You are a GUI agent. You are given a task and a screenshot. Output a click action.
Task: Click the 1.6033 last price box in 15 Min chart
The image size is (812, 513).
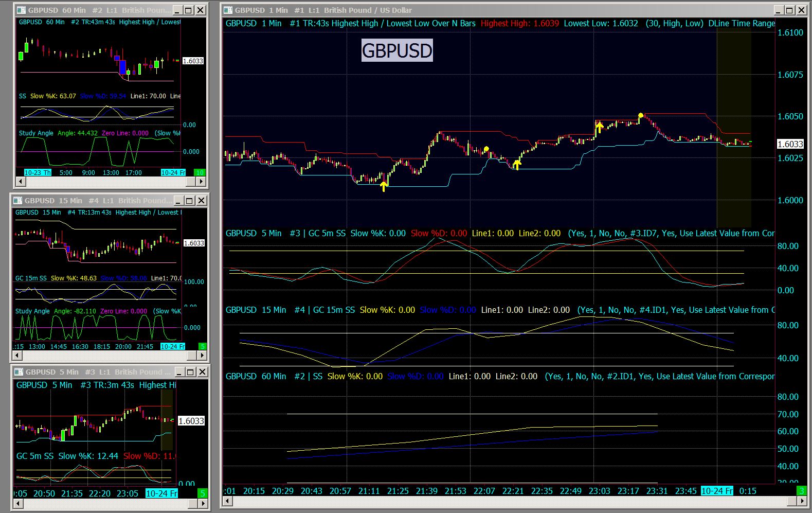click(x=194, y=243)
